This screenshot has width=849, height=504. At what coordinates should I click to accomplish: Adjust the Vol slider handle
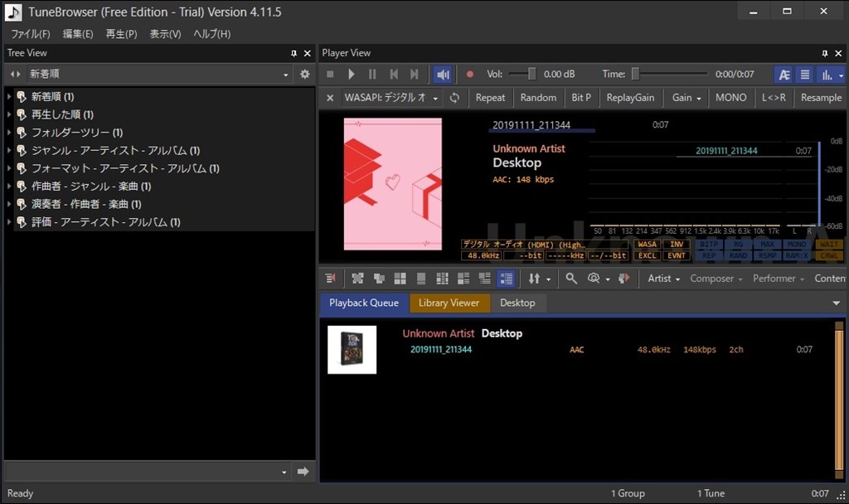click(531, 74)
